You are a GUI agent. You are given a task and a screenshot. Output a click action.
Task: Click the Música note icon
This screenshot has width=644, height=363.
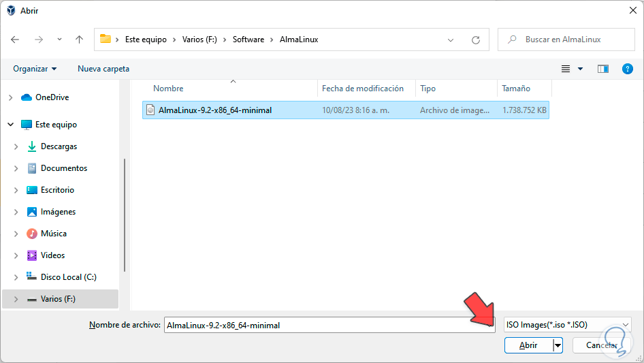tap(31, 234)
